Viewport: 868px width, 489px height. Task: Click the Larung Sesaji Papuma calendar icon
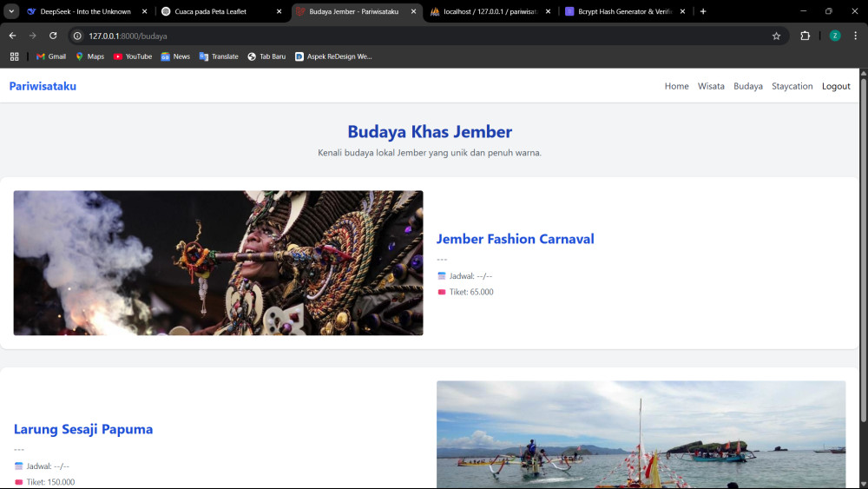pyautogui.click(x=18, y=466)
